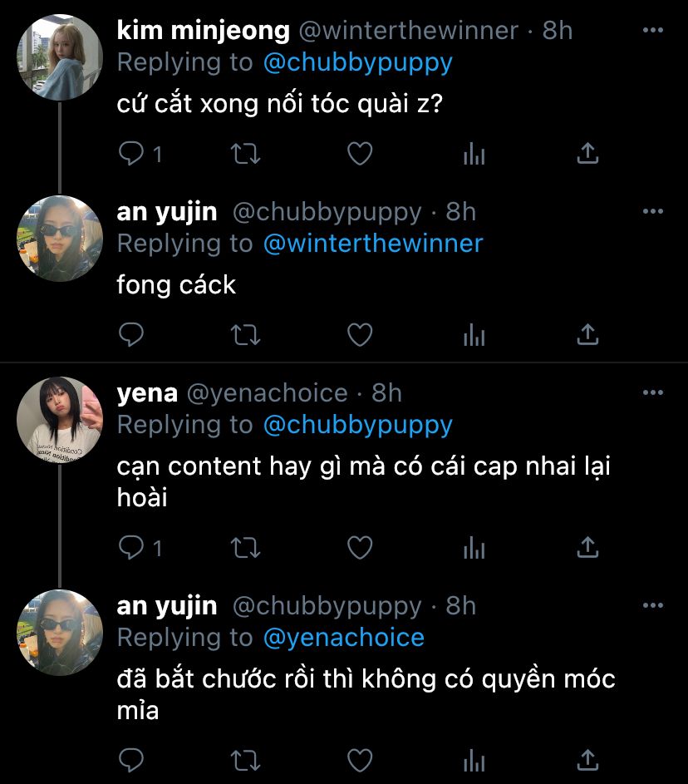View analytics on the 'fong cách' tweet
The width and height of the screenshot is (688, 784).
[474, 335]
